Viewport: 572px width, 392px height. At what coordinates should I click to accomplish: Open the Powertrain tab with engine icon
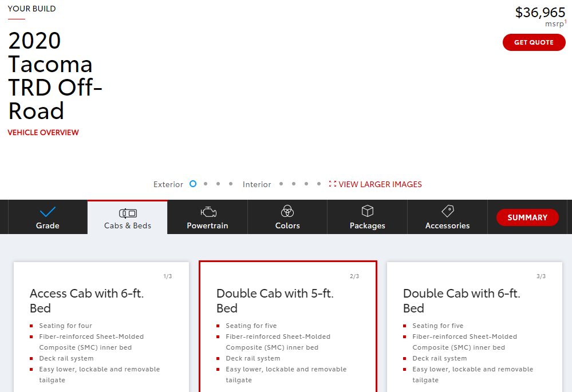point(207,217)
